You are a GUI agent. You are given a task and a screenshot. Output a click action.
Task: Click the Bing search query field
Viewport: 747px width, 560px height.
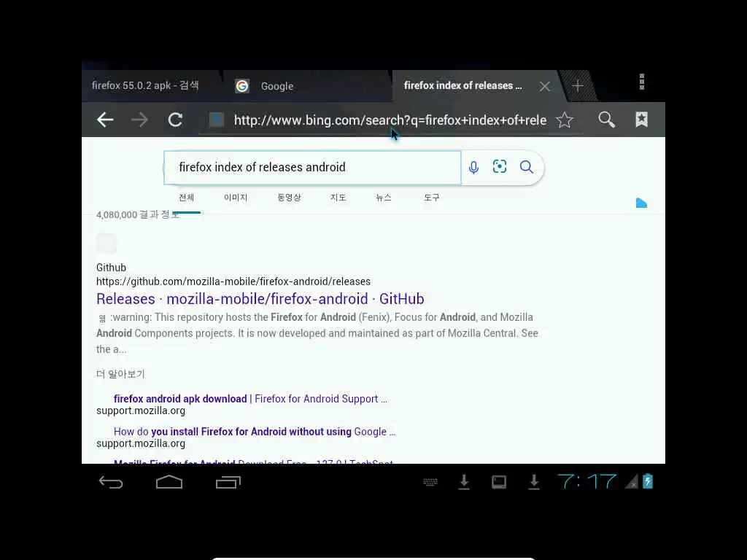312,167
